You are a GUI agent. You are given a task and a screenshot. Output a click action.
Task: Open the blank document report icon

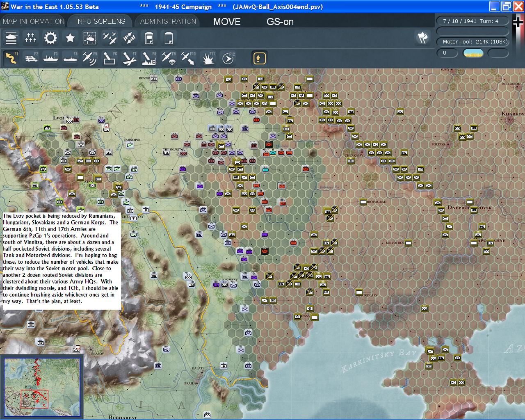coord(169,38)
